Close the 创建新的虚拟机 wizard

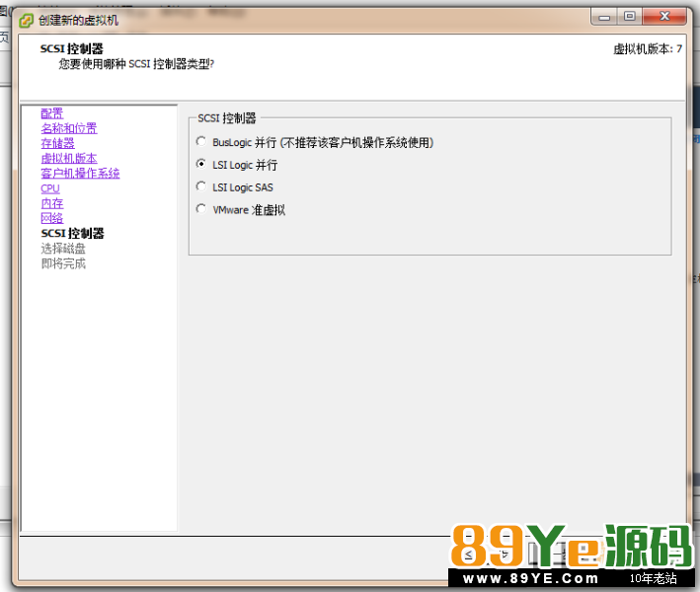[x=664, y=17]
